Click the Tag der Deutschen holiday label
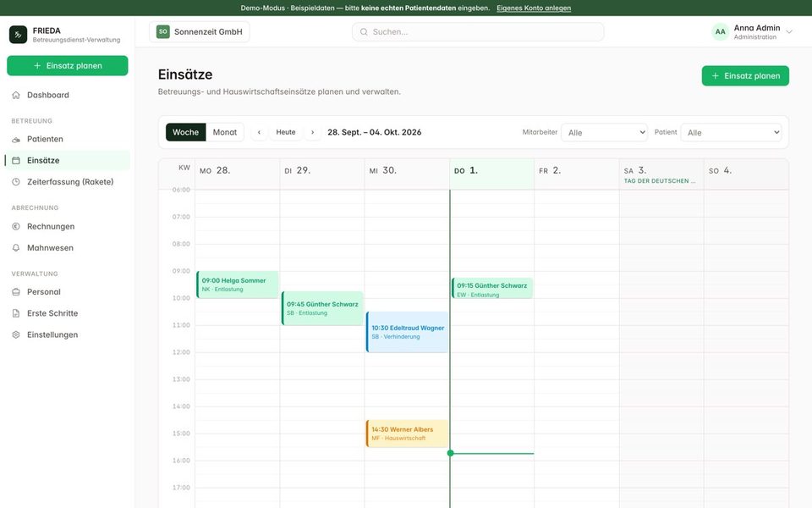Viewport: 812px width, 508px height. (659, 181)
